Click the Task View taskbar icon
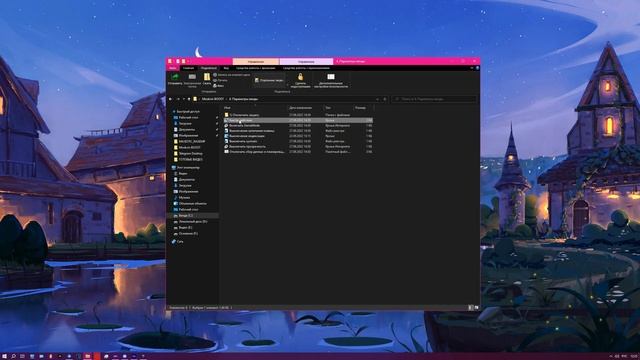The image size is (640, 360). click(x=22, y=356)
